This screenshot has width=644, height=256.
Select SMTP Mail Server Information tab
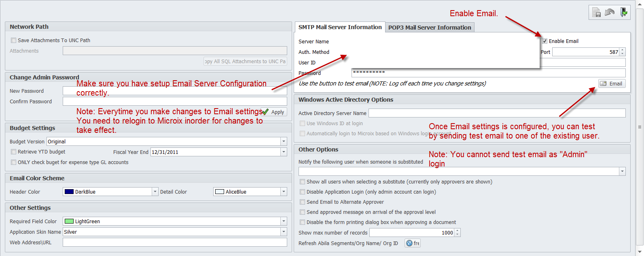click(340, 27)
